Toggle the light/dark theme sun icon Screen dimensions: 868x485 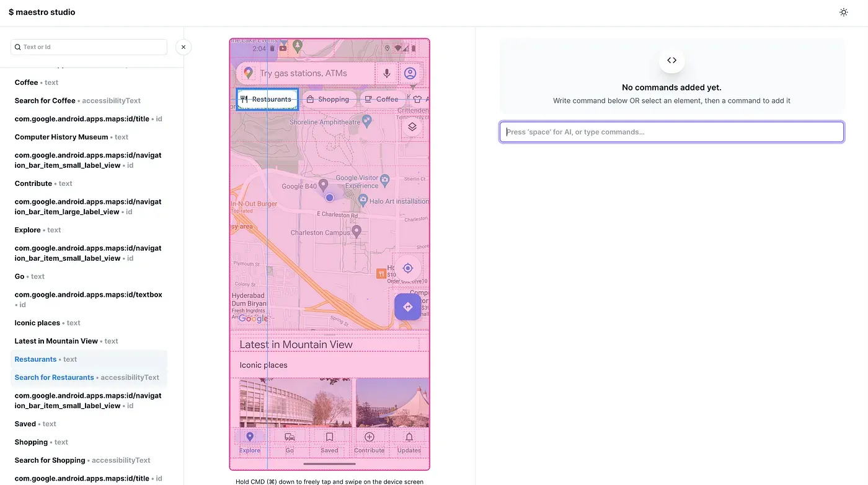tap(843, 12)
